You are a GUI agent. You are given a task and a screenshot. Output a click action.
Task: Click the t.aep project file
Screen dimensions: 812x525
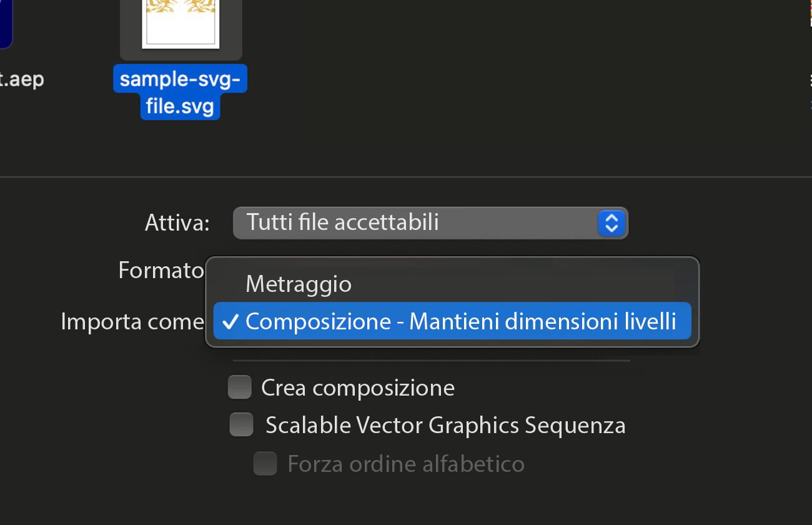(x=22, y=79)
